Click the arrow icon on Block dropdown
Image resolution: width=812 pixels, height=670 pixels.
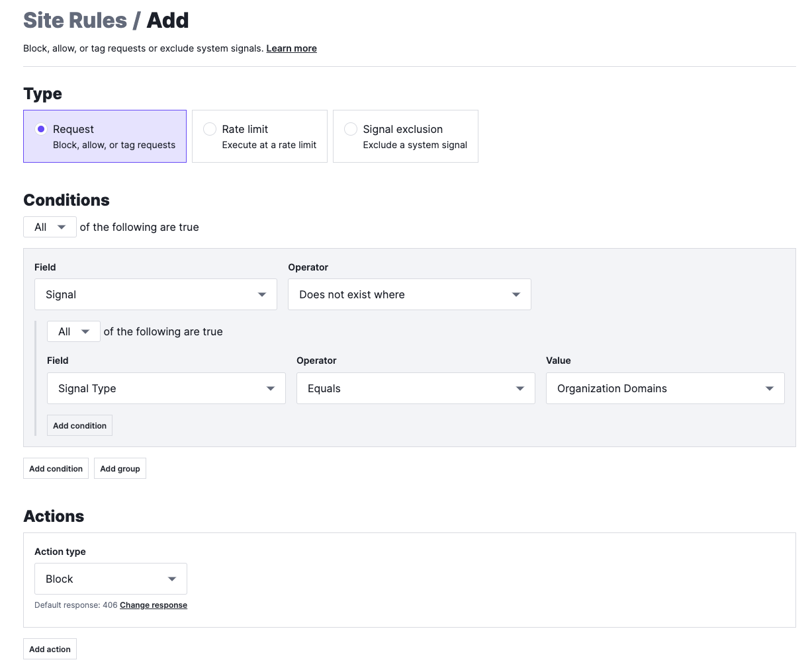172,579
